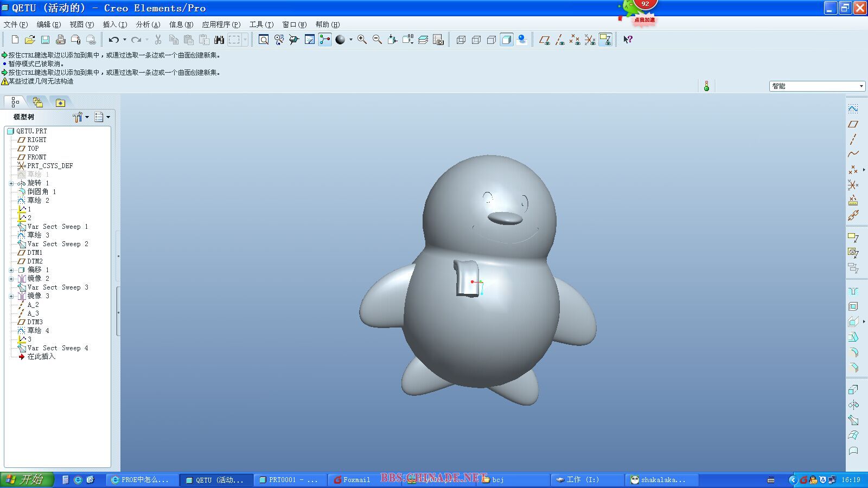Insert a datum curve from the right toolbar
868x488 pixels.
[x=853, y=155]
